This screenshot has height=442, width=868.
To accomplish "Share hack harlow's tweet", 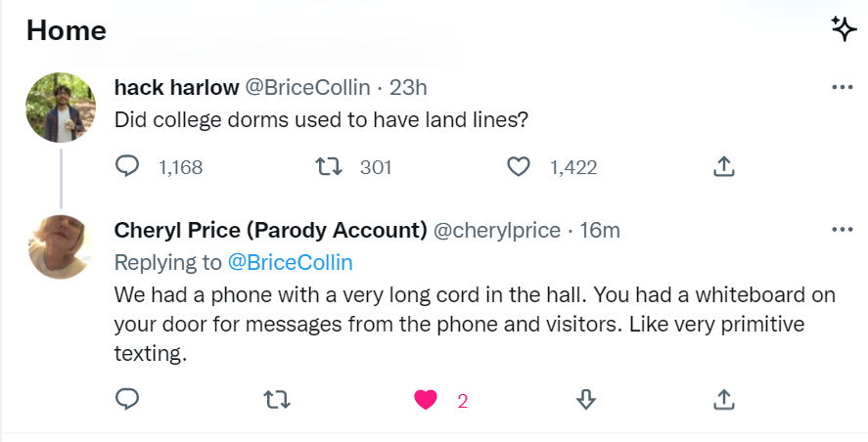I will 723,167.
